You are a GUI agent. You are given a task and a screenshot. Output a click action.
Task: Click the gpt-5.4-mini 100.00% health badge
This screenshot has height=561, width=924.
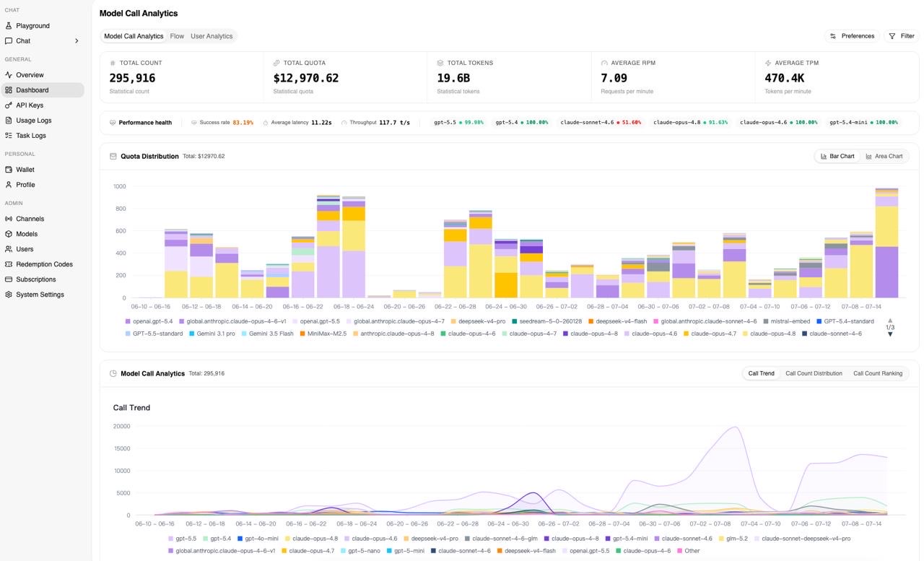coord(863,123)
